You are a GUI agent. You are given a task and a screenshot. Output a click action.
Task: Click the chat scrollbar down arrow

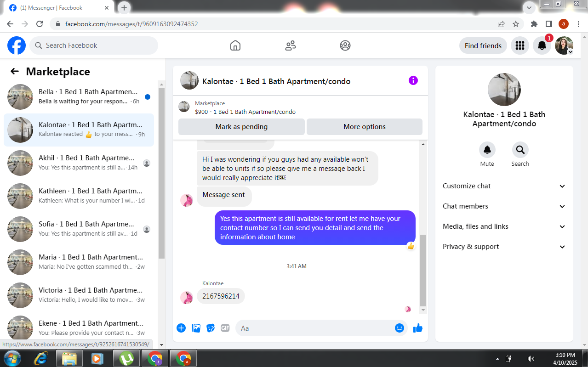click(x=423, y=310)
